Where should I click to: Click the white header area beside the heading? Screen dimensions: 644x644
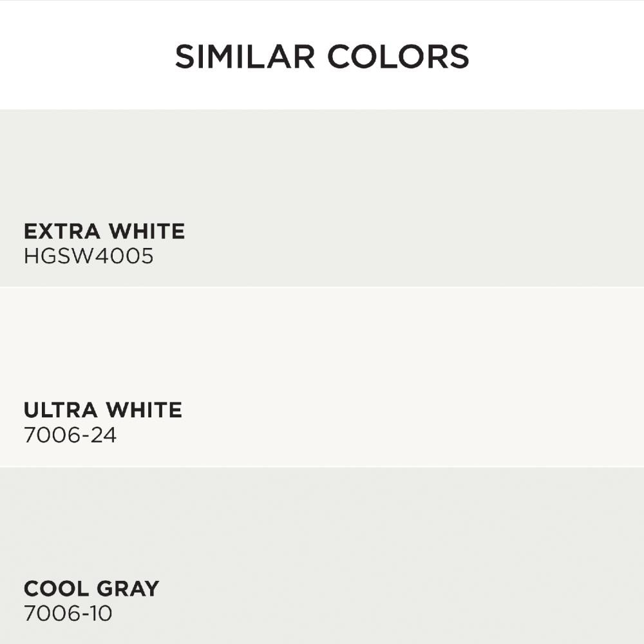point(554,55)
